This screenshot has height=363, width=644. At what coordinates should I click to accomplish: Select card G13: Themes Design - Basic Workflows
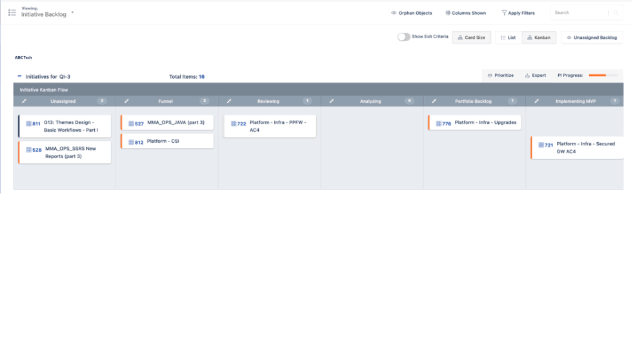65,126
